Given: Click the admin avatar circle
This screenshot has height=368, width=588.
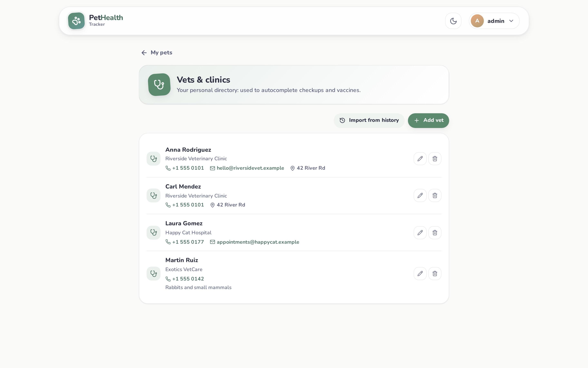Looking at the screenshot, I should [x=477, y=21].
